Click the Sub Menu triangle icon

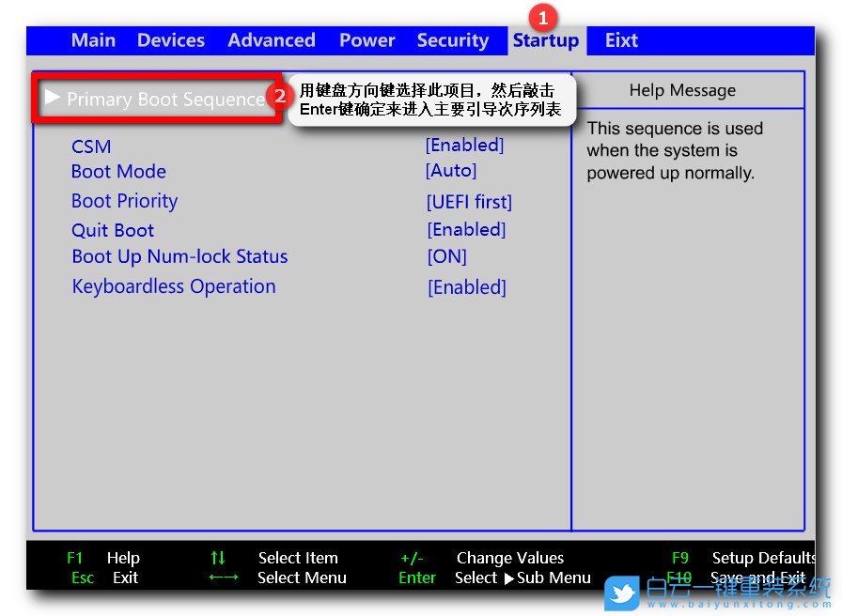click(x=508, y=578)
